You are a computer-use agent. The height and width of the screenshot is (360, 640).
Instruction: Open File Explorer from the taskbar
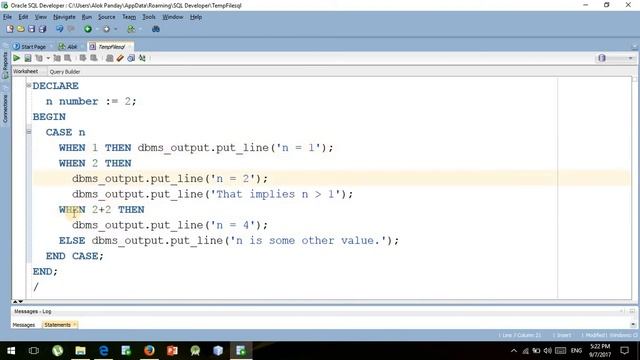80,351
